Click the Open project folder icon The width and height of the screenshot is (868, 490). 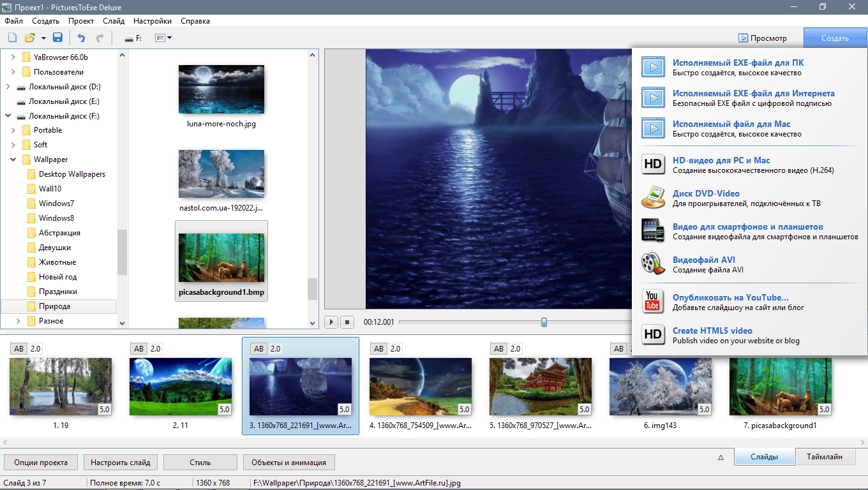click(29, 38)
